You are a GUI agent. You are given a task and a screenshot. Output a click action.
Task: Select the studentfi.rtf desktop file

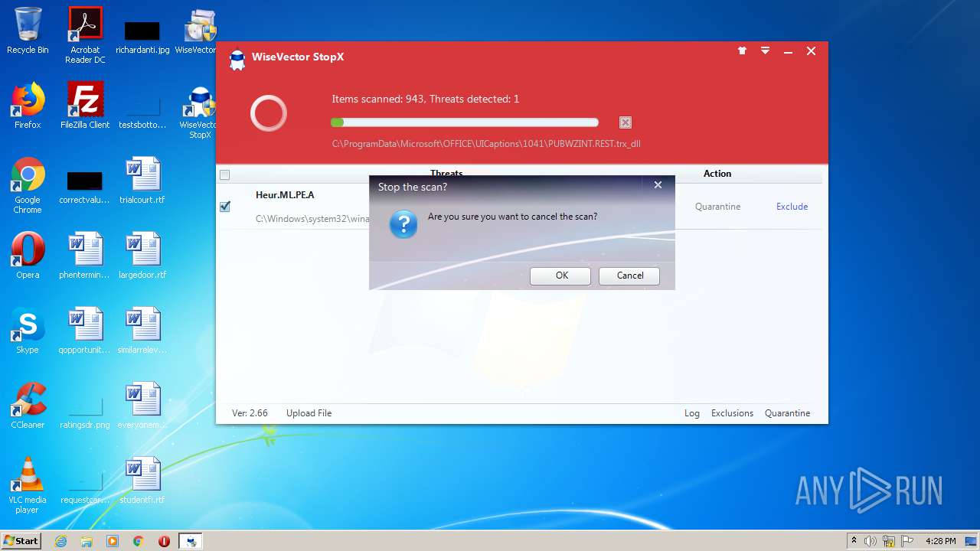(142, 481)
